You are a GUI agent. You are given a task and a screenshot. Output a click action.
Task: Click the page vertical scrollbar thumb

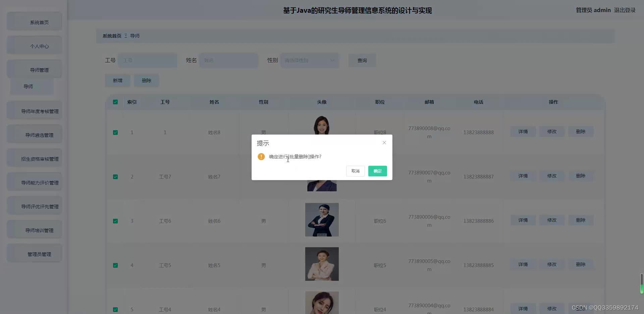pos(642,283)
